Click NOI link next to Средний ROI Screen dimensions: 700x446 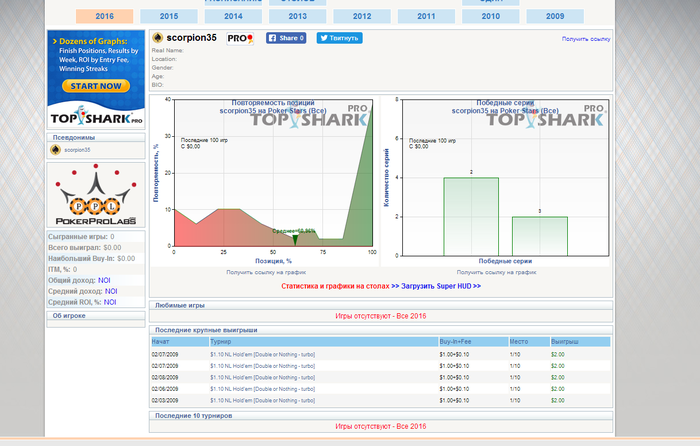(110, 302)
